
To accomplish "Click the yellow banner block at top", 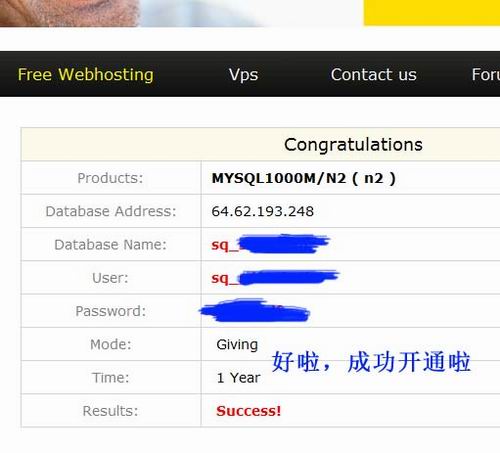I will 432,13.
